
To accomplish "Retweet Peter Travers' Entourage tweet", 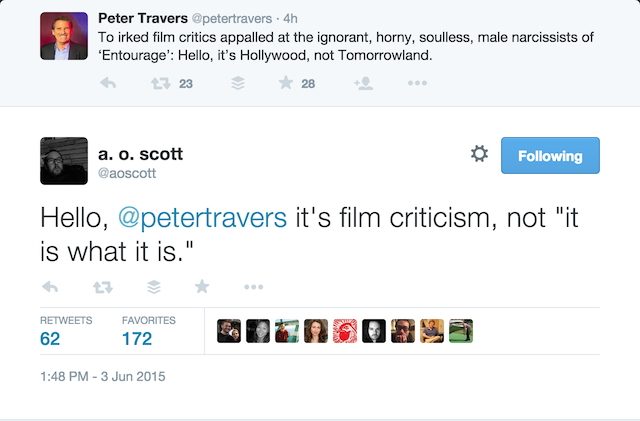I will pos(161,84).
